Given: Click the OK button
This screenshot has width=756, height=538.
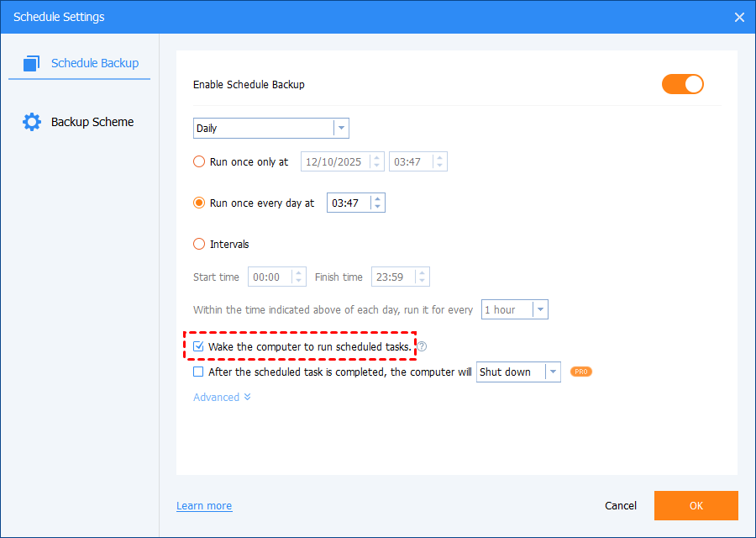Looking at the screenshot, I should (696, 506).
